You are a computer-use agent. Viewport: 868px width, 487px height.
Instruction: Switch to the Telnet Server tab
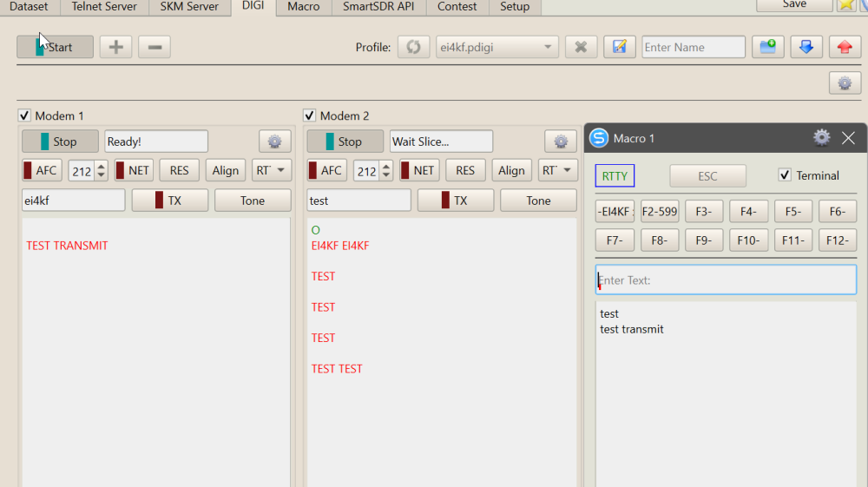[104, 7]
